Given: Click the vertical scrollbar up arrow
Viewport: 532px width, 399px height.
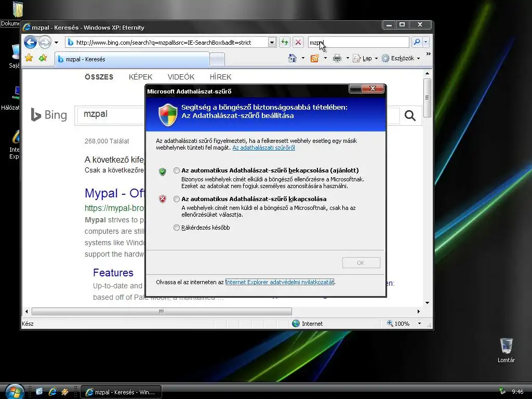Looking at the screenshot, I should [427, 73].
